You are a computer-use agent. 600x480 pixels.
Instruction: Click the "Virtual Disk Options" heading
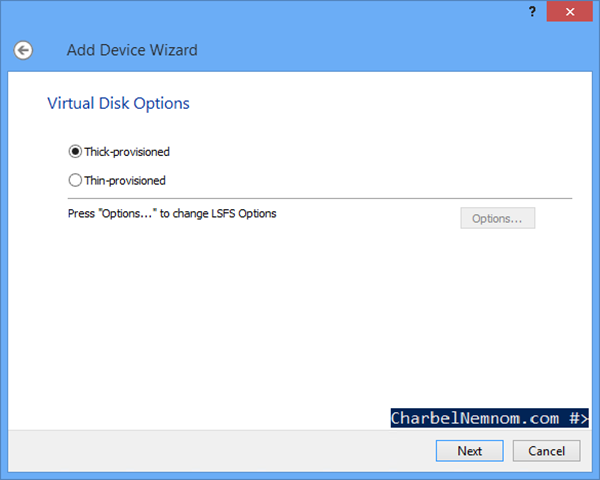pos(118,103)
